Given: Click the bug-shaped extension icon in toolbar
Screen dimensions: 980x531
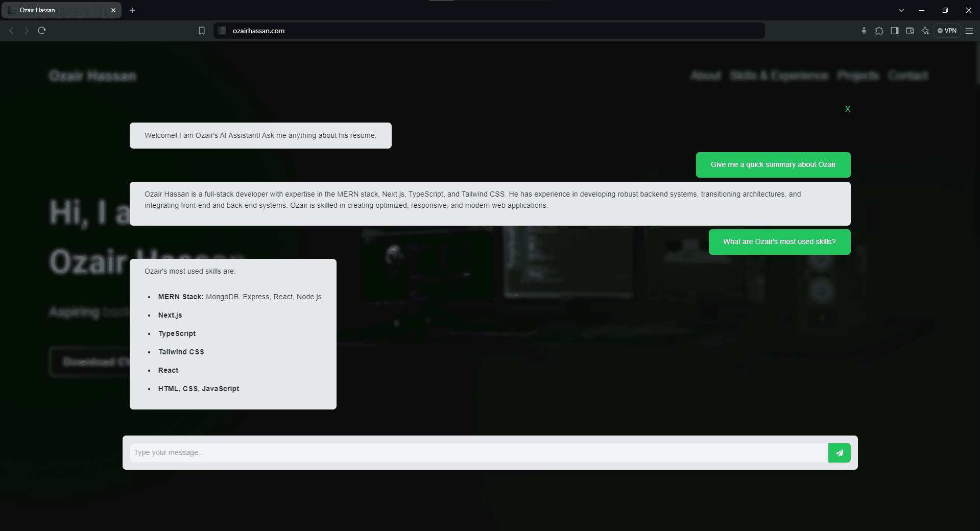Looking at the screenshot, I should 864,31.
